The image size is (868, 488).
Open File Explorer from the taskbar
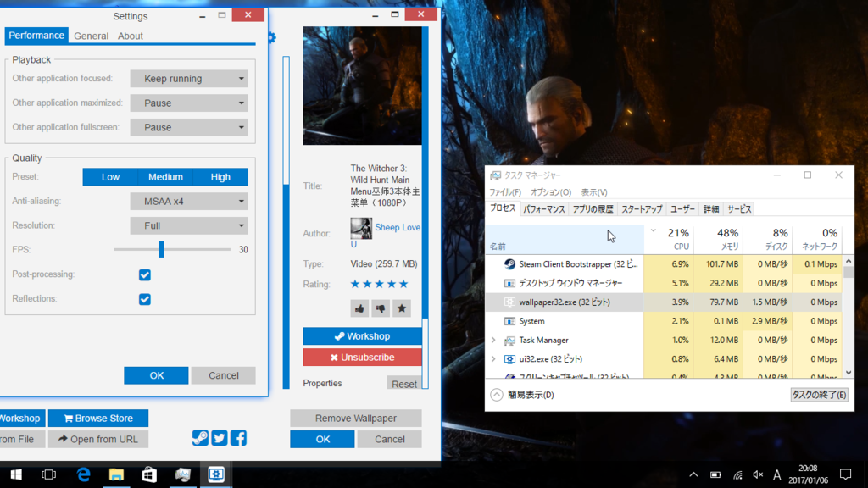click(x=116, y=474)
